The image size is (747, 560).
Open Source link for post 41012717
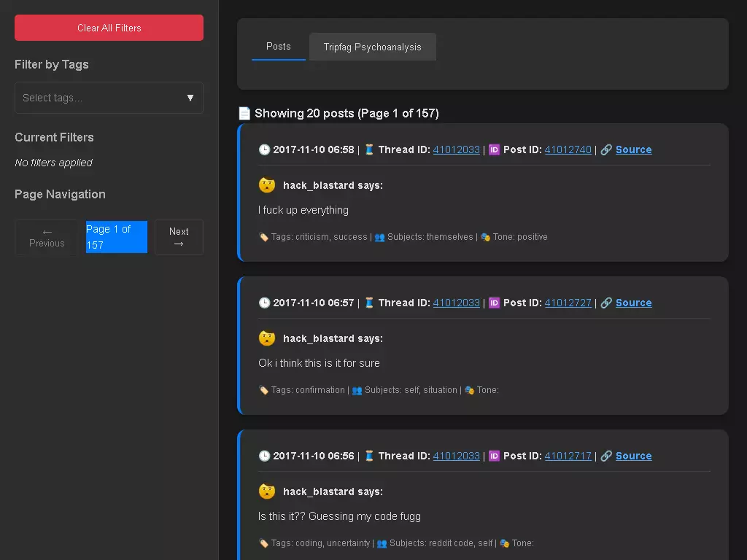coord(634,456)
